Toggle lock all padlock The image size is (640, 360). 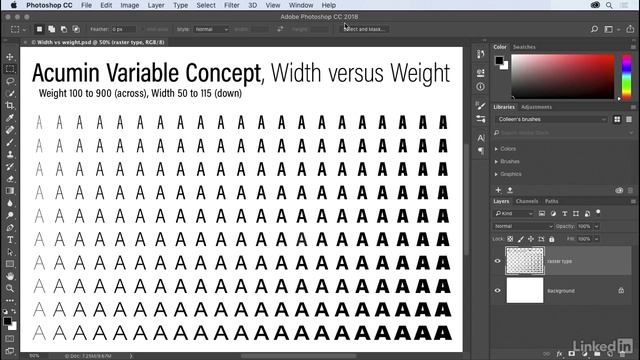[551, 239]
